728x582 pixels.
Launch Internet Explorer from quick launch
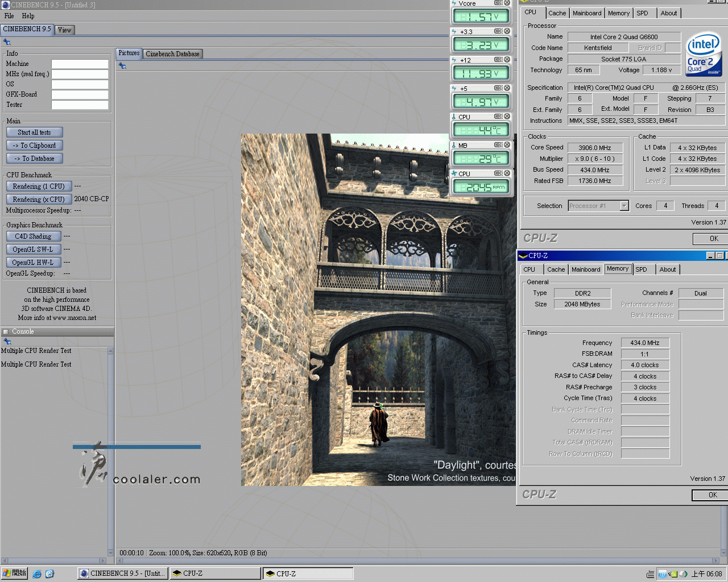point(37,574)
